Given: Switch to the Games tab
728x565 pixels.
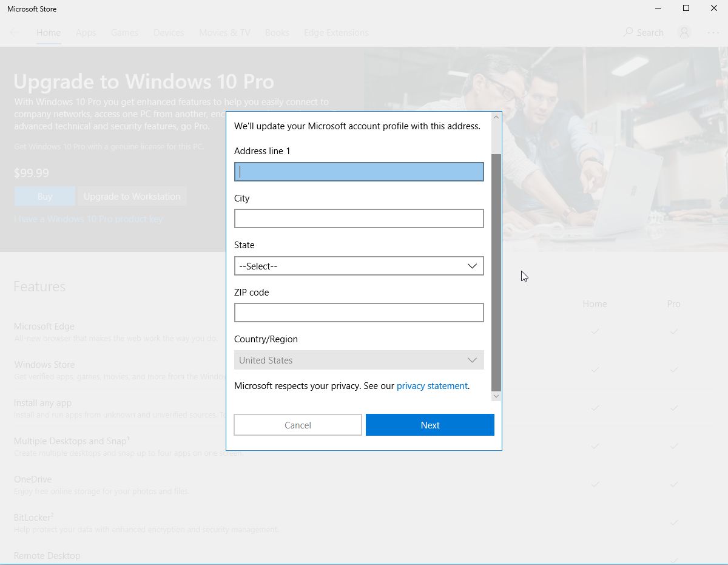Looking at the screenshot, I should coord(124,33).
